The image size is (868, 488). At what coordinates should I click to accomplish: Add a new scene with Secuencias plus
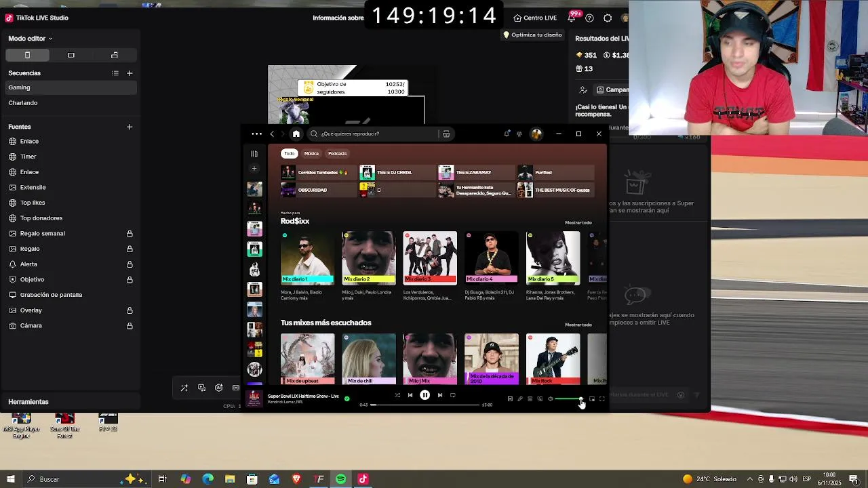click(130, 73)
